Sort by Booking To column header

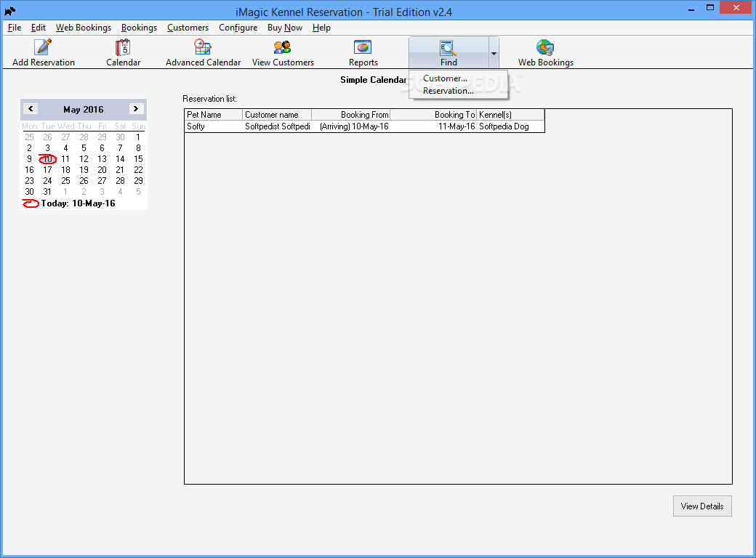click(x=433, y=115)
